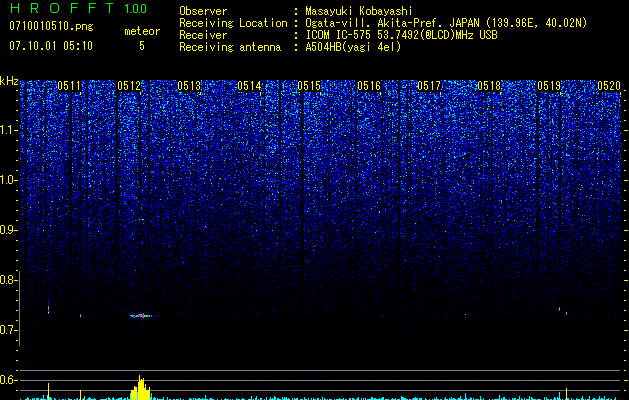629x400 pixels.
Task: Click the 0517 time marker
Action: pos(429,86)
